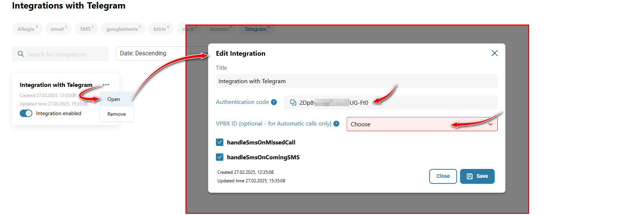Open the three-dots menu on integration card
The image size is (644, 215).
106,85
